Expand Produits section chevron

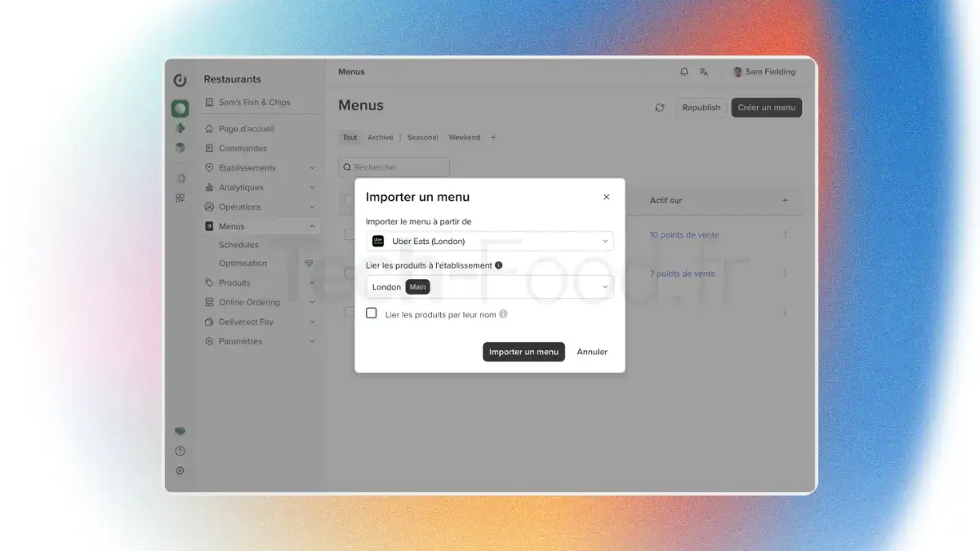click(x=312, y=283)
